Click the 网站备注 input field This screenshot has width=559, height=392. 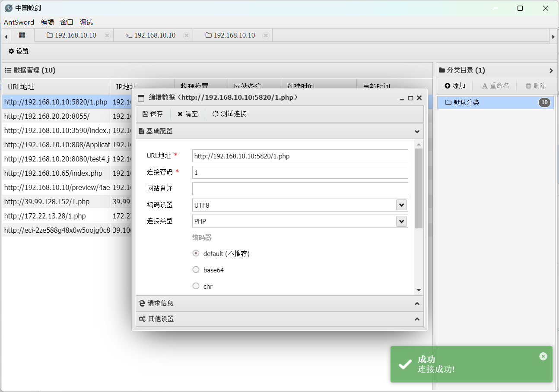click(300, 189)
